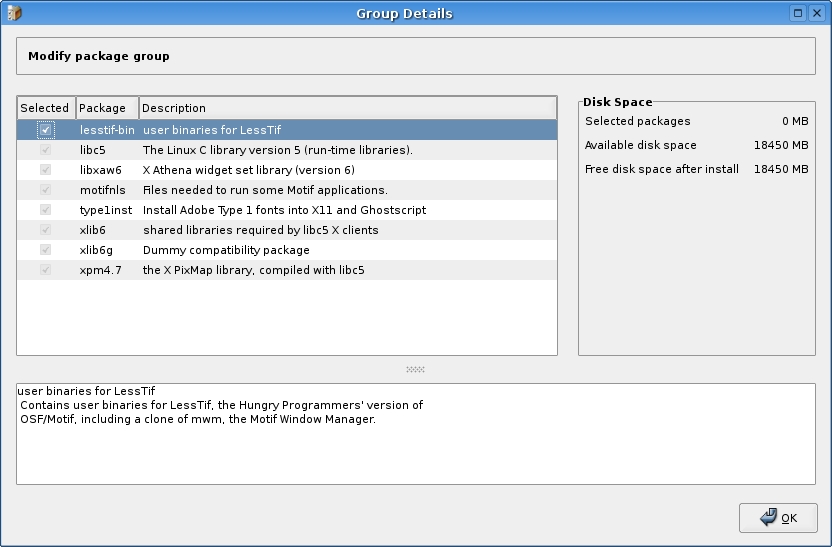This screenshot has height=547, width=832.
Task: Sort list by Description column header
Action: click(347, 108)
